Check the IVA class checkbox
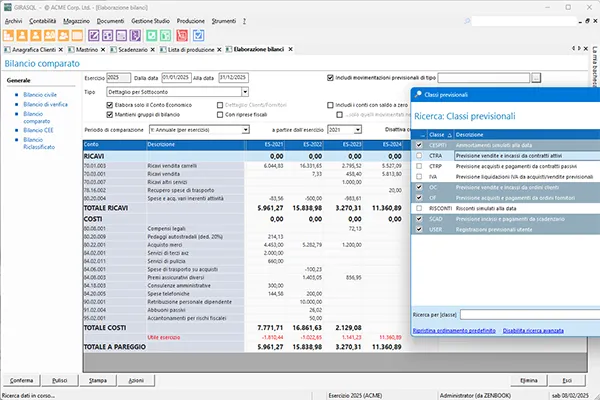Image resolution: width=600 pixels, height=400 pixels. coord(419,177)
